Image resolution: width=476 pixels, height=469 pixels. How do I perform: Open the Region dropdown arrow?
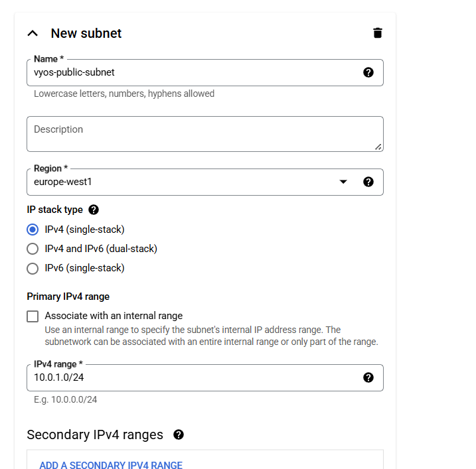point(343,182)
